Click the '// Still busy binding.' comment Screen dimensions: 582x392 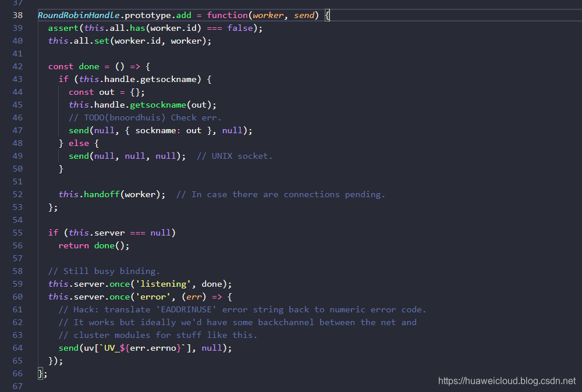pos(104,271)
